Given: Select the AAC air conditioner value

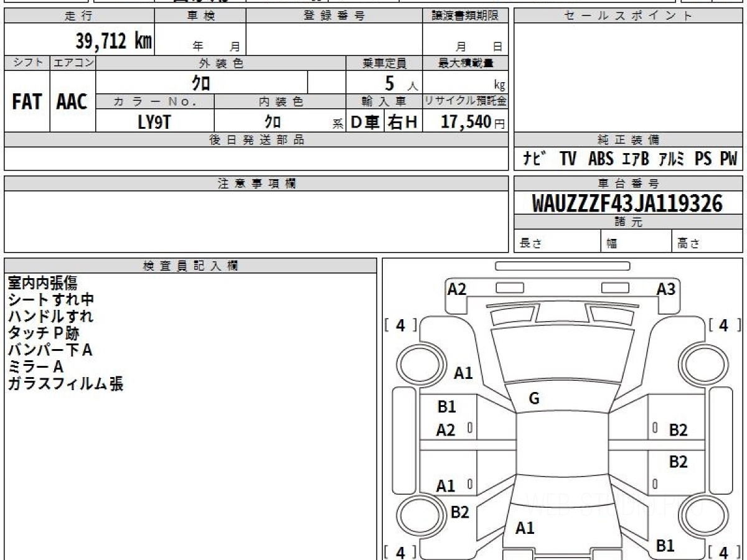Looking at the screenshot, I should 72,102.
